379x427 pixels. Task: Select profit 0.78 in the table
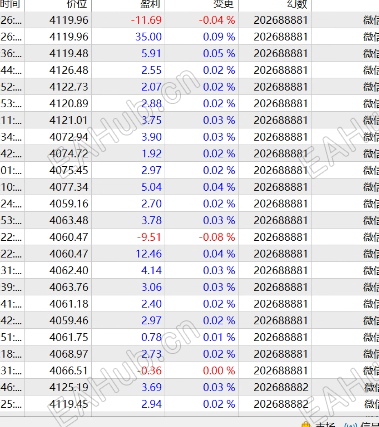151,337
